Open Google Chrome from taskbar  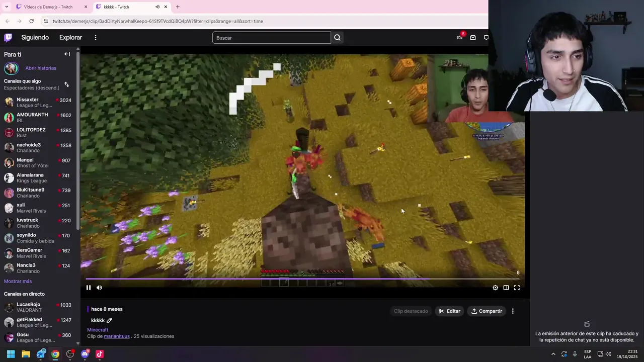55,354
